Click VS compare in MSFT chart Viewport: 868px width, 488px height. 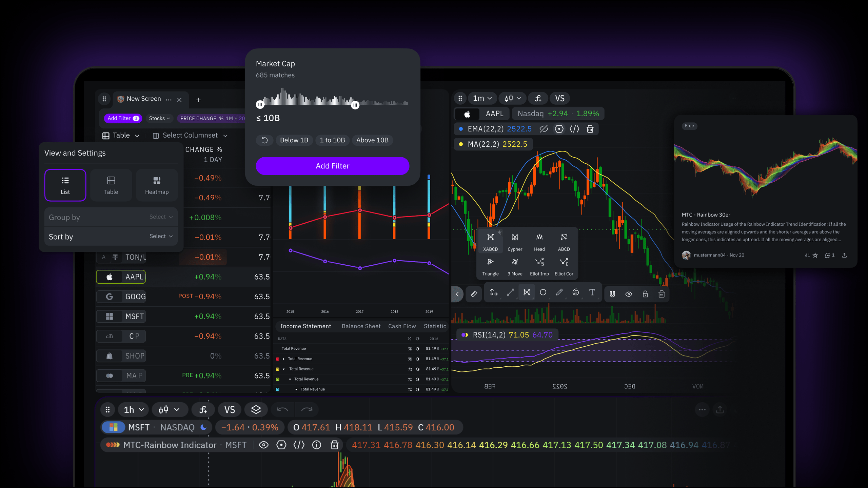[230, 409]
